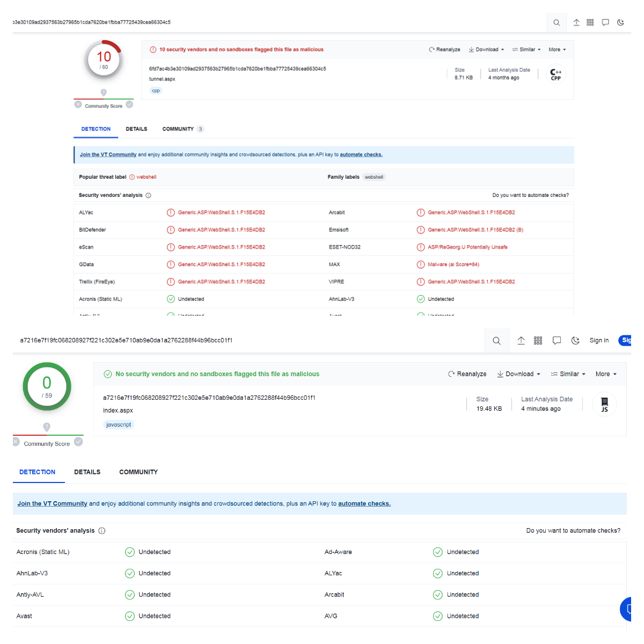Reanalyze the index.aspx file
Screen dimensions: 644x644
click(467, 374)
